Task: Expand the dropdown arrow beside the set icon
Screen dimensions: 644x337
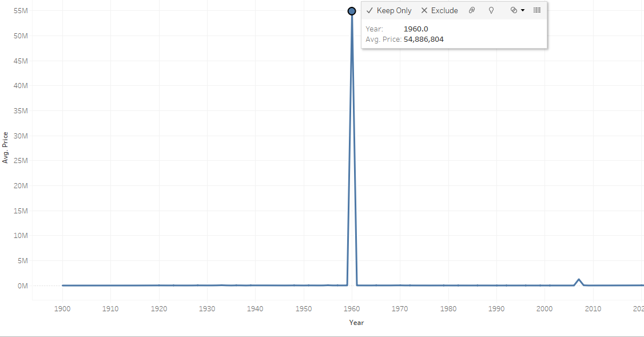Action: [523, 10]
